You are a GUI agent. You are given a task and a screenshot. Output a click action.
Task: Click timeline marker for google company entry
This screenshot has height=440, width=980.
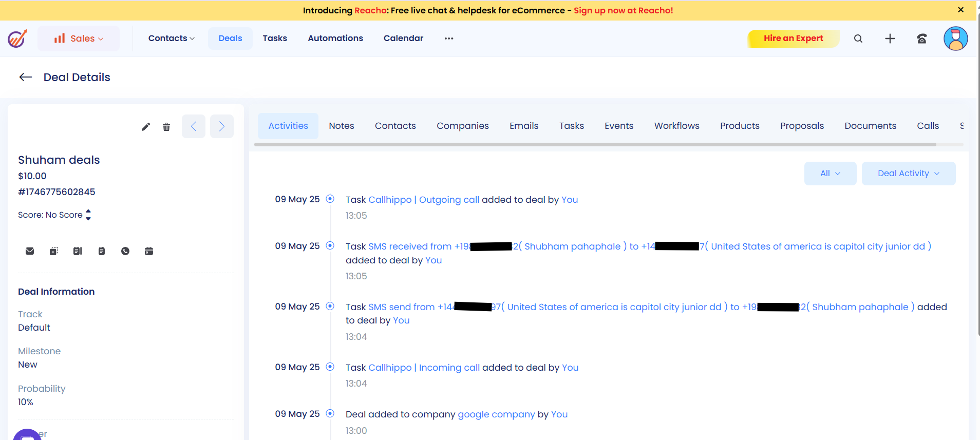click(330, 413)
